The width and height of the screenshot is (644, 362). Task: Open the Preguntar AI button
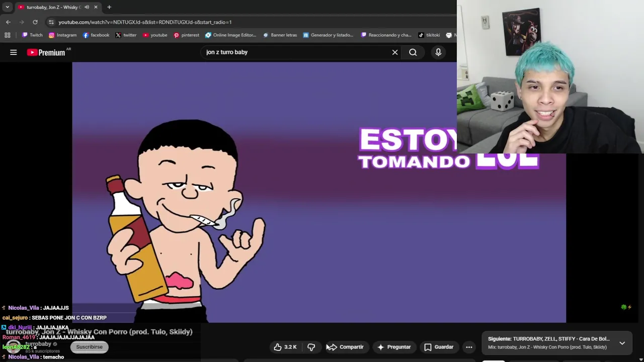(394, 347)
